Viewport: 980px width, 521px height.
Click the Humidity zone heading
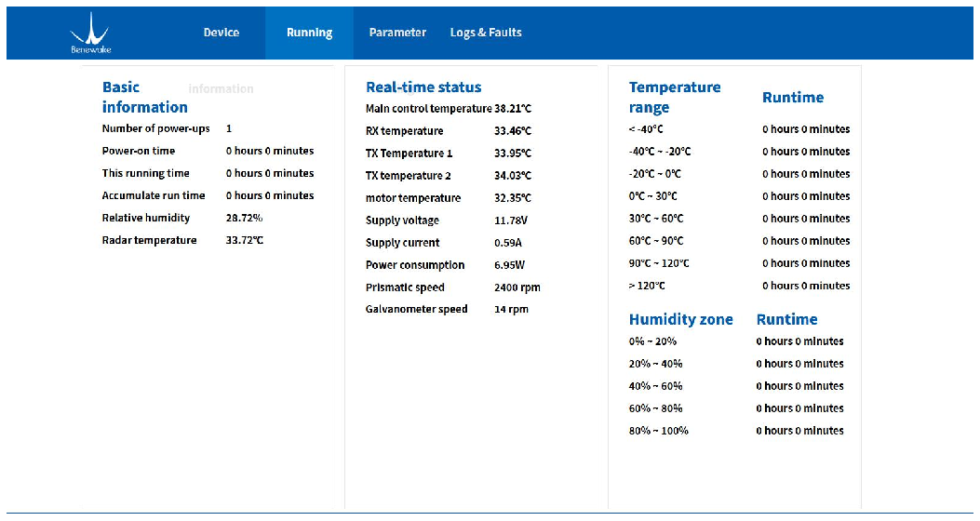point(680,319)
